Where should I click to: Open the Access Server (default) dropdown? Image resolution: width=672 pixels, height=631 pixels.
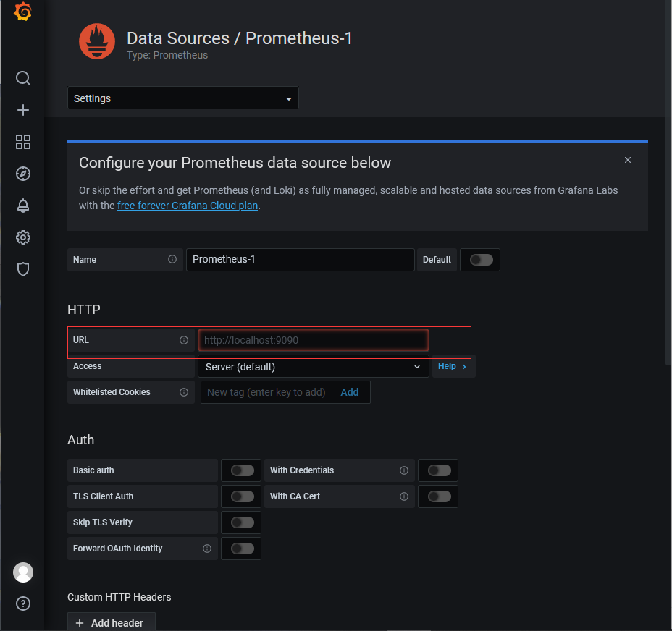pos(314,367)
